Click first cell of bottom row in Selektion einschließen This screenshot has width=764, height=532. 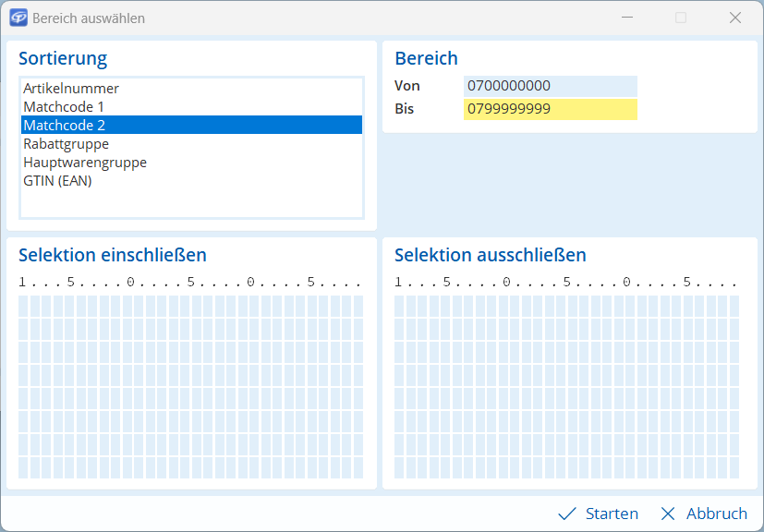[x=24, y=467]
